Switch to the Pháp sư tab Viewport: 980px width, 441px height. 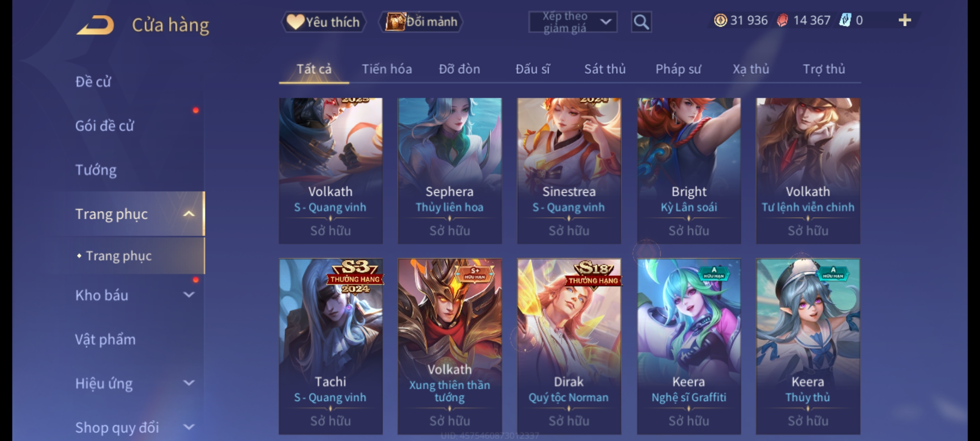click(678, 69)
